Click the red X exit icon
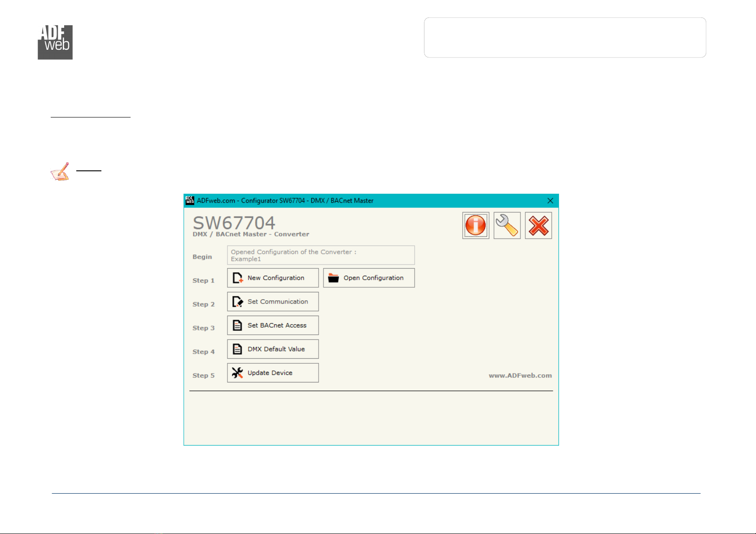The width and height of the screenshot is (756, 534). pos(538,226)
